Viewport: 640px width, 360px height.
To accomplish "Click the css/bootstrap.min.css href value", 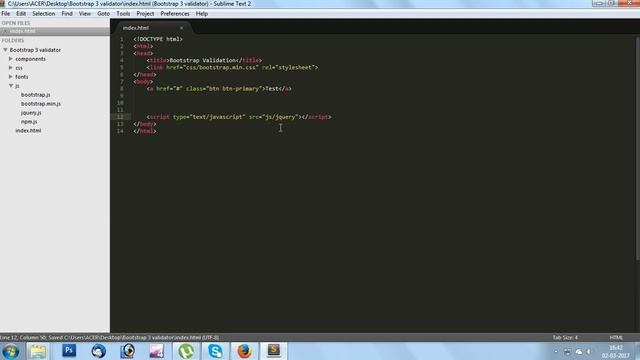I will (221, 67).
